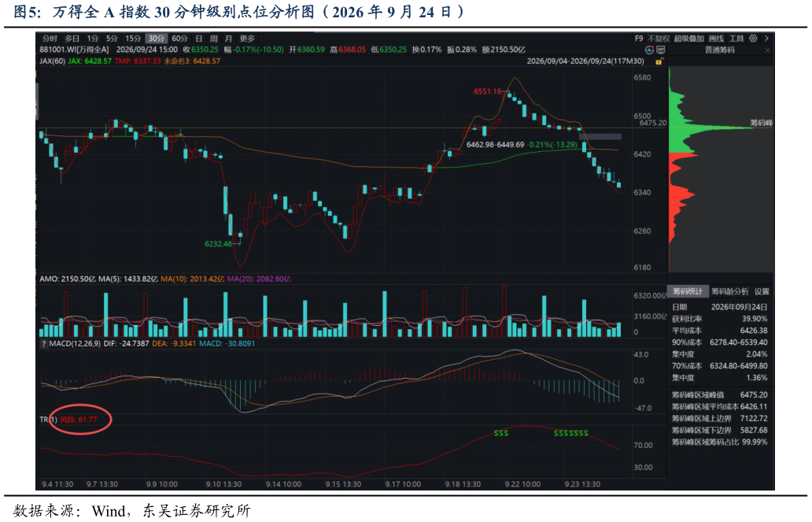Click the 风险: 61.77 indicator value
Screen dimensions: 812x522
(x=79, y=420)
